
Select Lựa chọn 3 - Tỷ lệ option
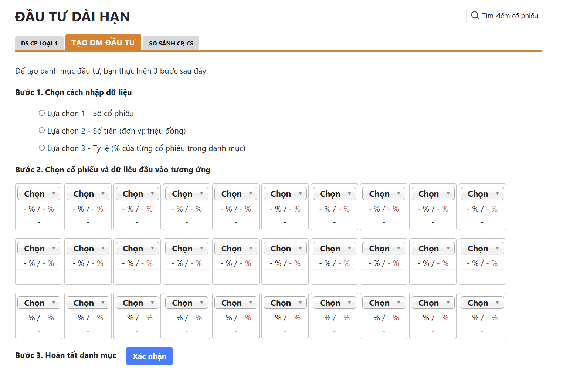[42, 148]
